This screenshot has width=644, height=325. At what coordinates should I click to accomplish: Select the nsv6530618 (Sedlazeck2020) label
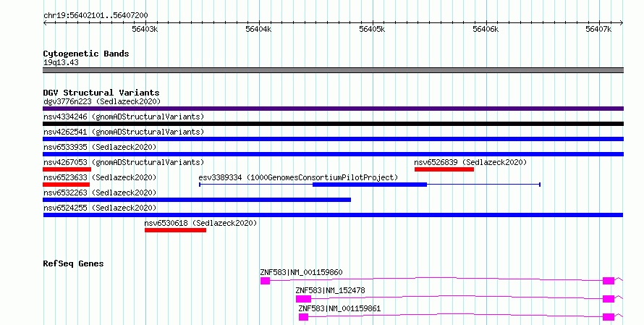click(200, 223)
